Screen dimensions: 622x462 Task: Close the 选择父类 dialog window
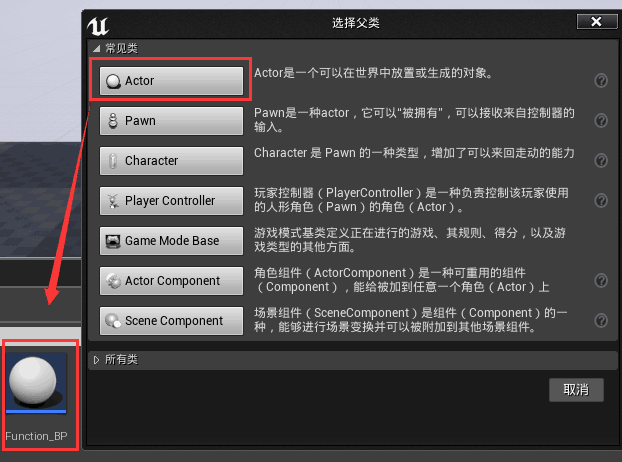point(596,21)
